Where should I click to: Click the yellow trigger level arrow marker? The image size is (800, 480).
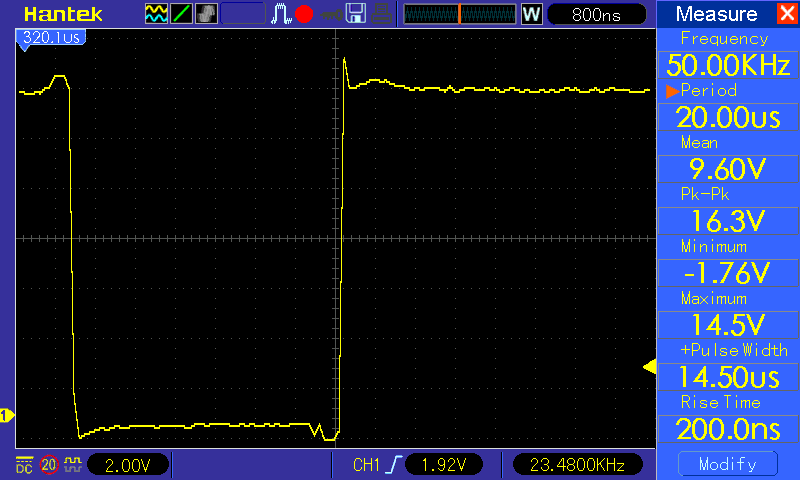coord(649,367)
